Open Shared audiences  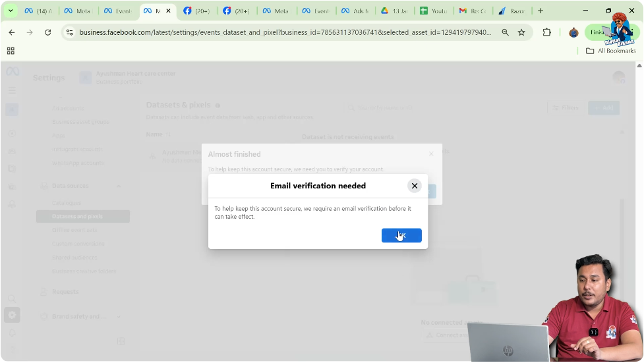click(74, 258)
